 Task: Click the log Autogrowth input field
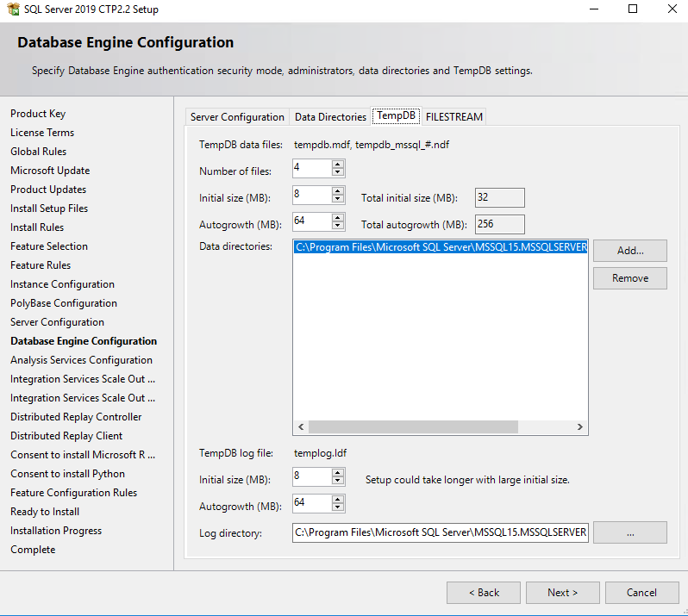point(312,504)
